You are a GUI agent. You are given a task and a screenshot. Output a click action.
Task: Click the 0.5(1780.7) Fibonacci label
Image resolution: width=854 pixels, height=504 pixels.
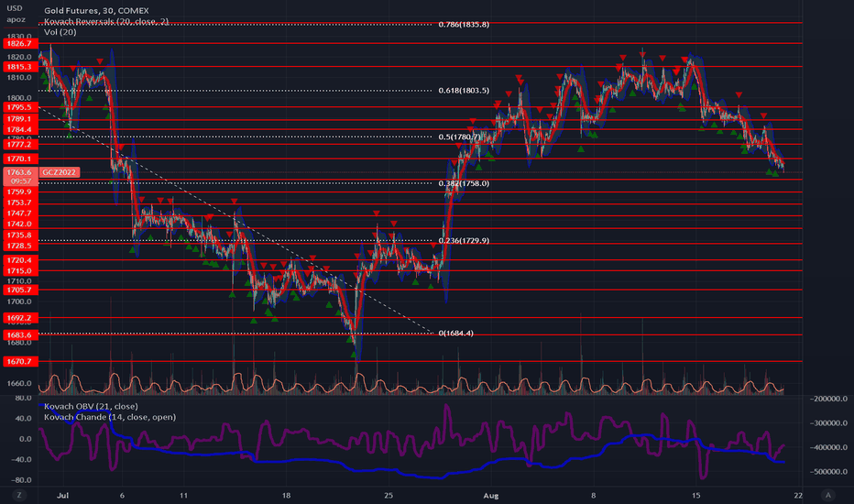click(x=460, y=137)
